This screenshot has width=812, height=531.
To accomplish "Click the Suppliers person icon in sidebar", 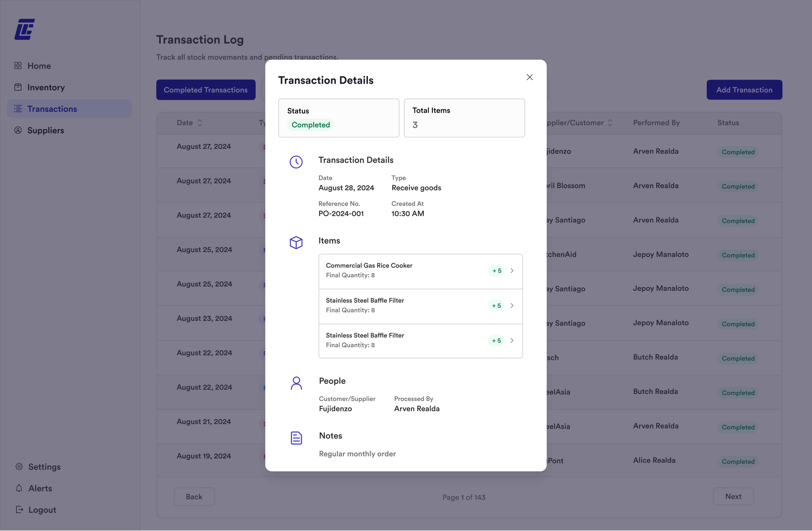I will tap(18, 130).
